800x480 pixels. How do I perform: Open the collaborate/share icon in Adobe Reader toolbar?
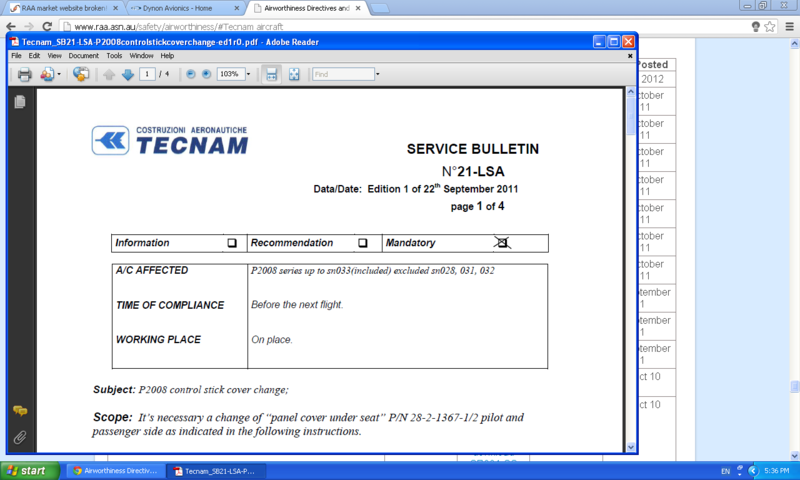47,74
